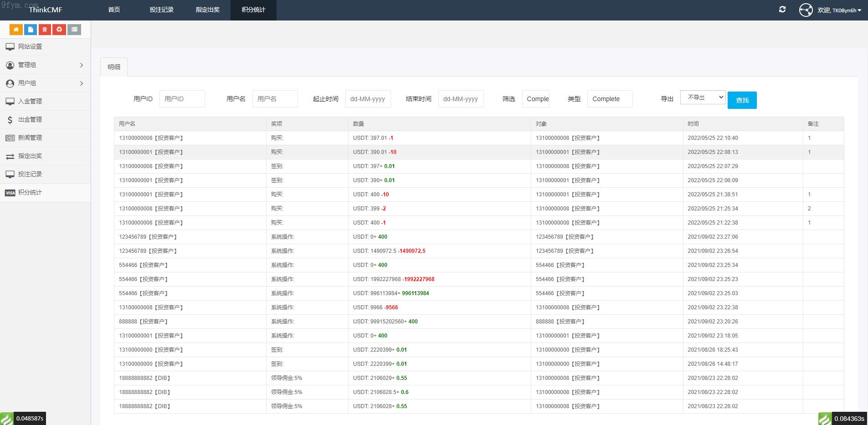Viewport: 868px width, 425px height.
Task: Click the orange home shortcut icon
Action: [x=16, y=30]
